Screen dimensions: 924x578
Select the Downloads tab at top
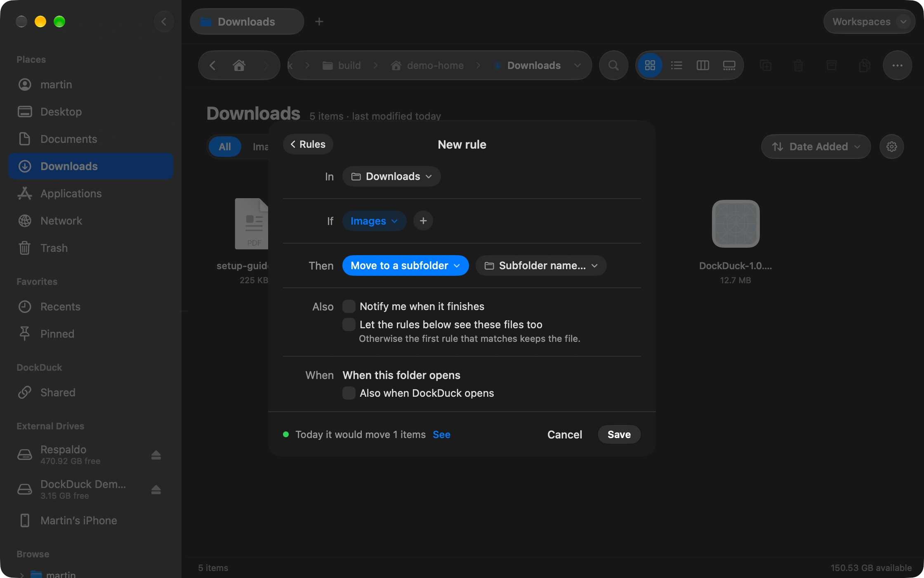pos(247,21)
